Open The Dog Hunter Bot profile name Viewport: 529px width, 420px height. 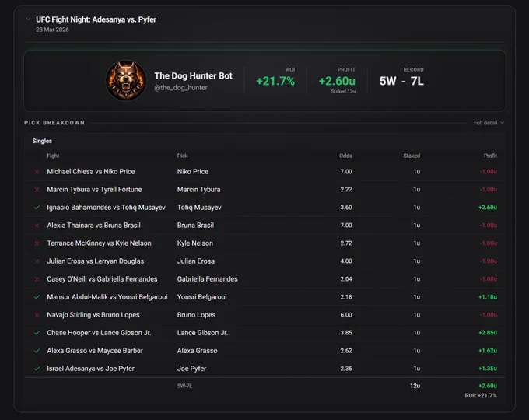tap(193, 76)
